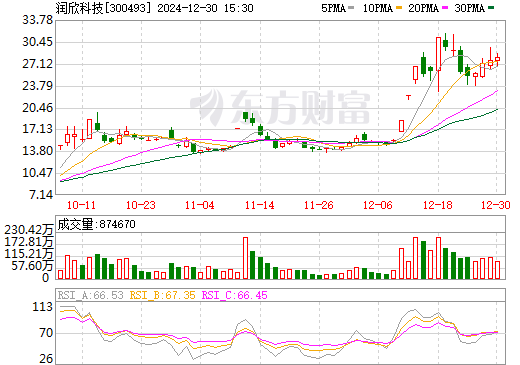Click the gray 5PMA legend color marker
This screenshot has width=520, height=365.
click(x=351, y=8)
